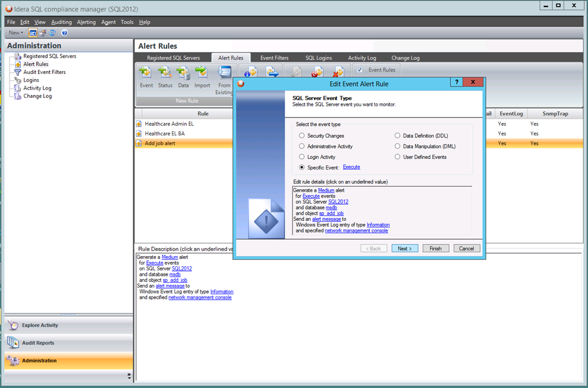Click the Import rule icon

[202, 73]
